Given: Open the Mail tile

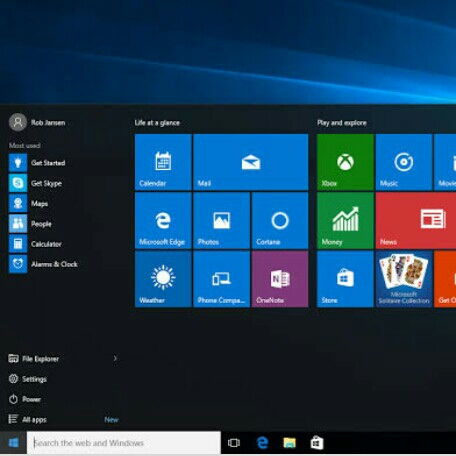Looking at the screenshot, I should (x=251, y=162).
